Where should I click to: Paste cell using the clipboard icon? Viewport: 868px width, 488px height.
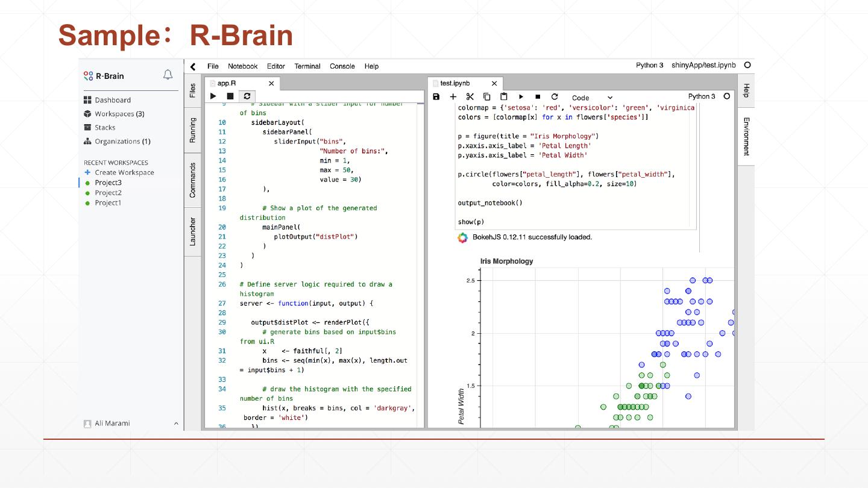pyautogui.click(x=504, y=97)
